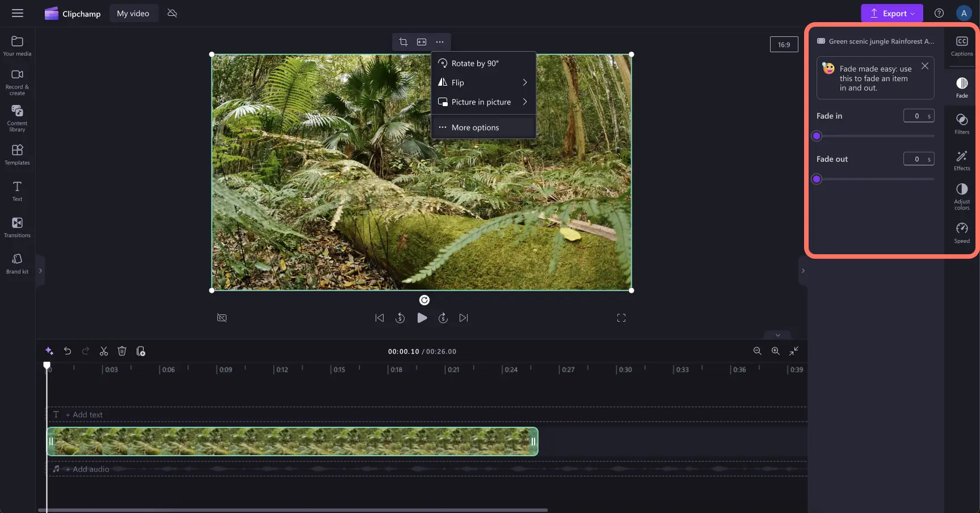Open the Transitions panel

click(x=17, y=227)
